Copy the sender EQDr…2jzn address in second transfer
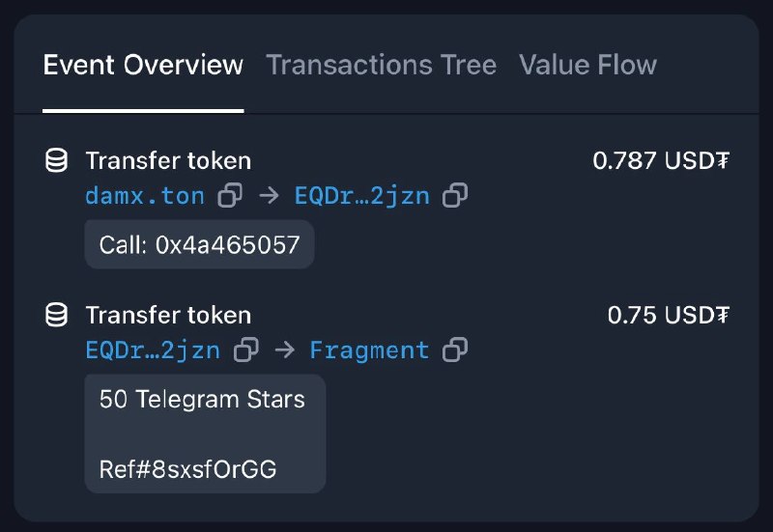 (246, 350)
